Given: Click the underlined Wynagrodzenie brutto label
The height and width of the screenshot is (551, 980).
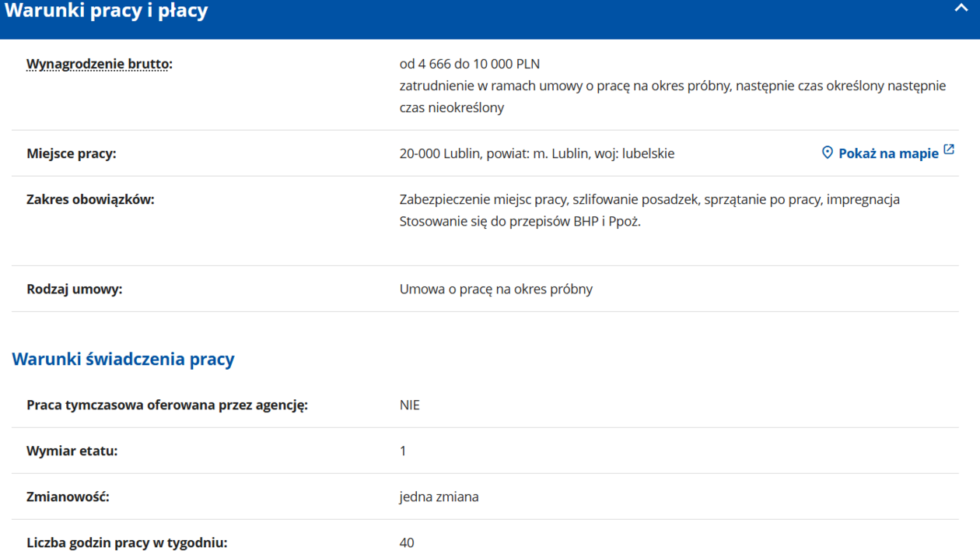Looking at the screenshot, I should click(99, 64).
